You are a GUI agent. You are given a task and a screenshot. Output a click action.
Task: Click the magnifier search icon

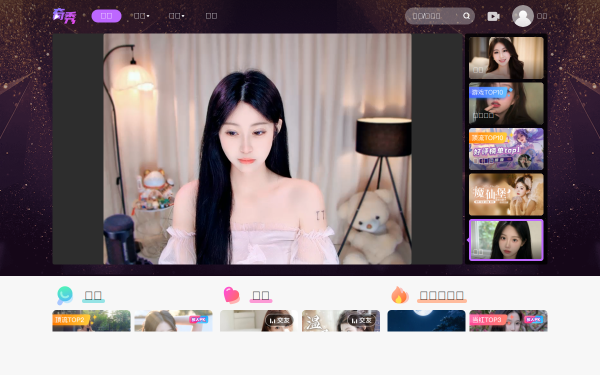click(x=466, y=16)
